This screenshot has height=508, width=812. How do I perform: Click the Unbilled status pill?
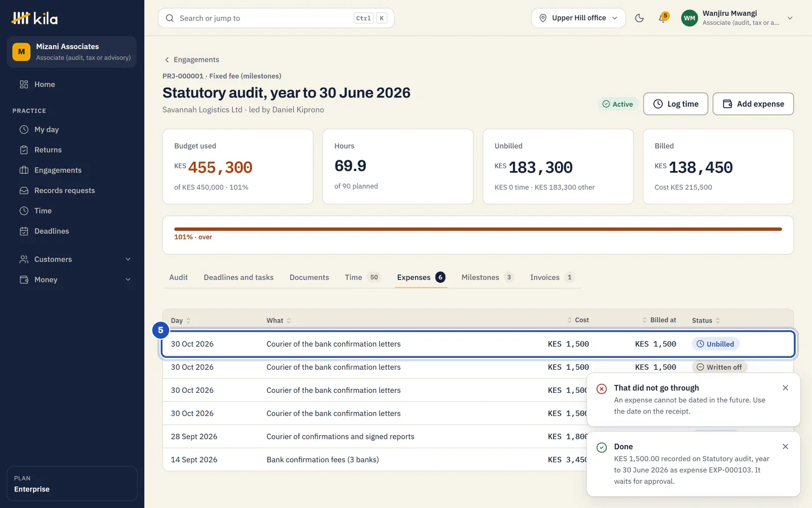(715, 344)
